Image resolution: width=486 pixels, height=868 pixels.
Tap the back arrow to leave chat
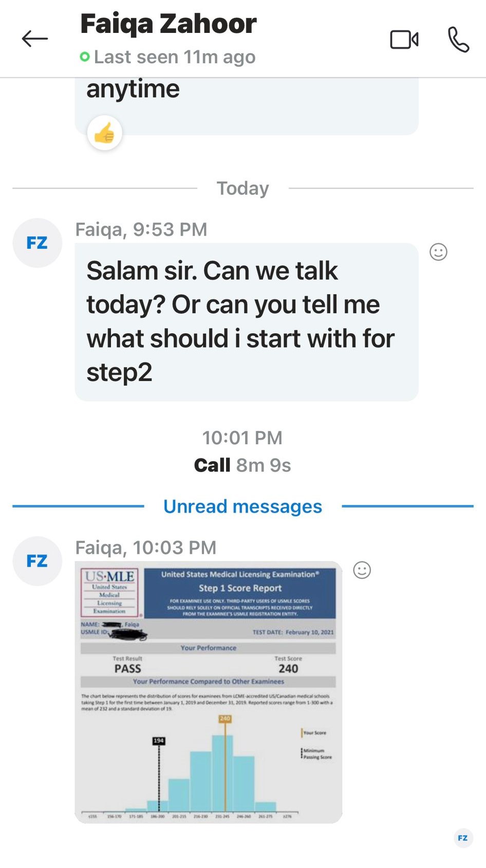click(35, 39)
